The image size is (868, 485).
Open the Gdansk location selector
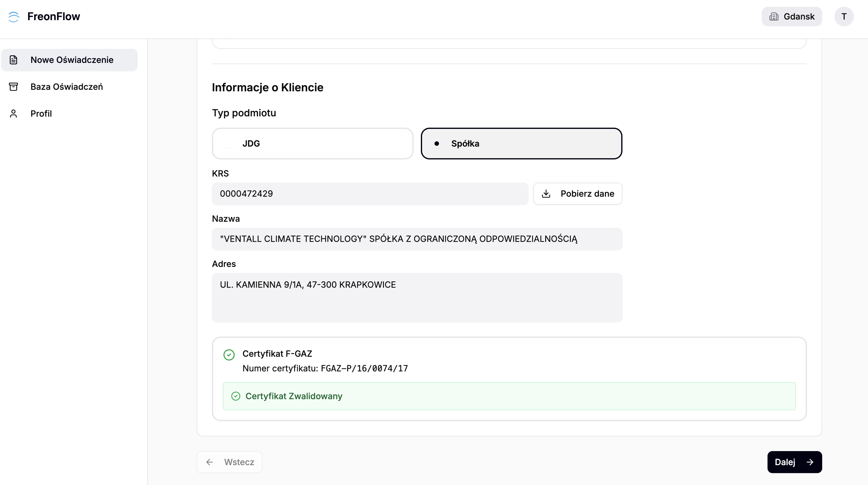[x=792, y=16]
